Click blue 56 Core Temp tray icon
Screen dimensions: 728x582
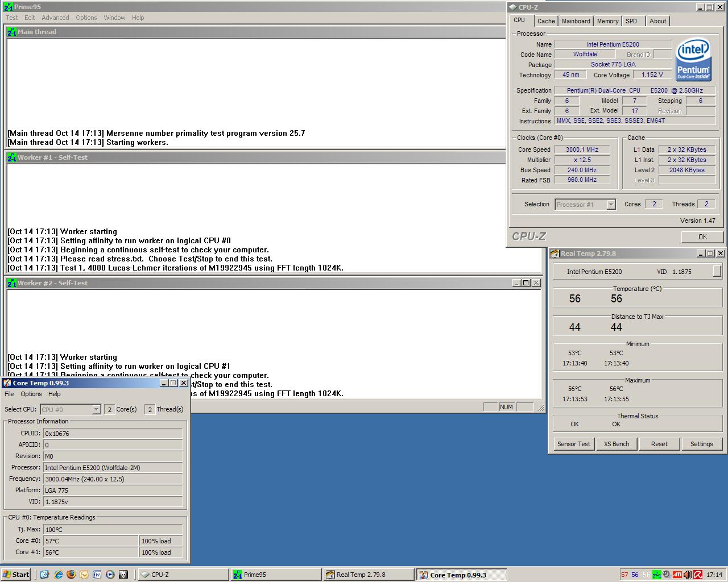click(635, 575)
